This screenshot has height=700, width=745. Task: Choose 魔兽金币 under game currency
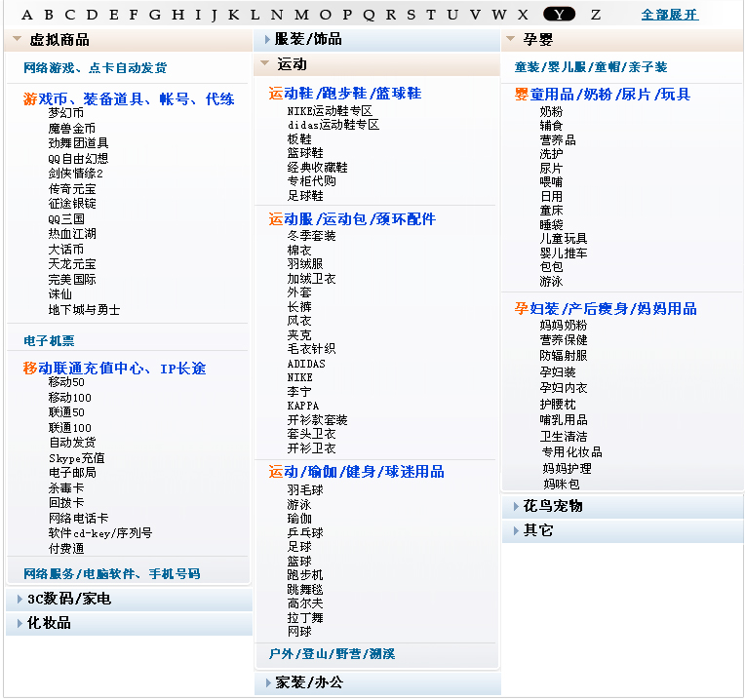point(72,129)
